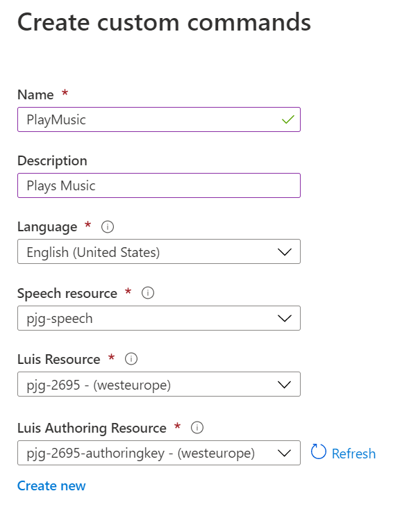Click the chevron arrow of the Language selector

284,252
